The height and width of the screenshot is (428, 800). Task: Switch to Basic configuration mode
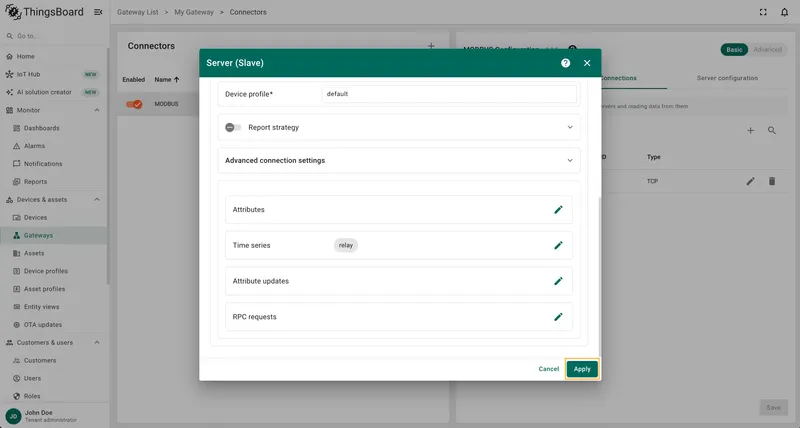[734, 49]
